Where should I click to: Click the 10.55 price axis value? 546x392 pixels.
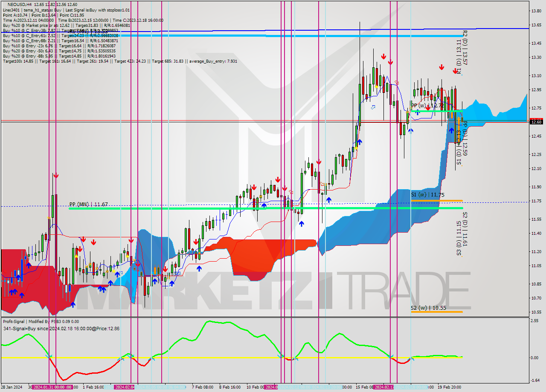point(536,311)
